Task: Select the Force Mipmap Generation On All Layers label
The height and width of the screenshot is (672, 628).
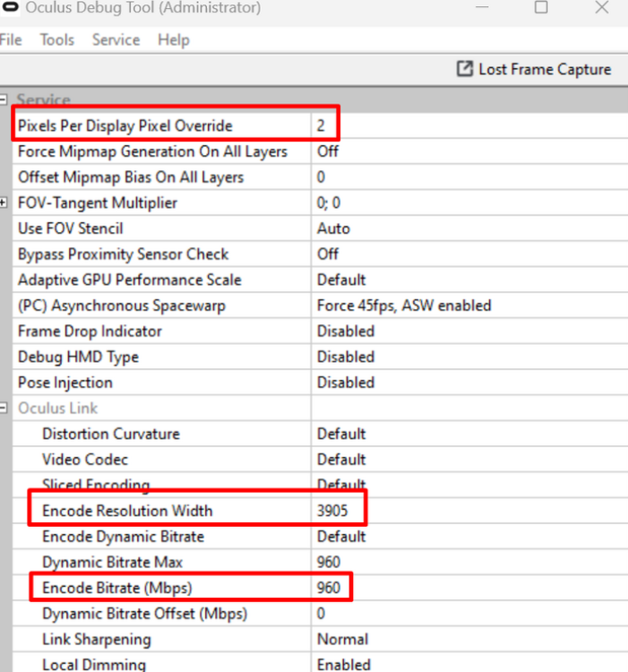Action: tap(152, 151)
